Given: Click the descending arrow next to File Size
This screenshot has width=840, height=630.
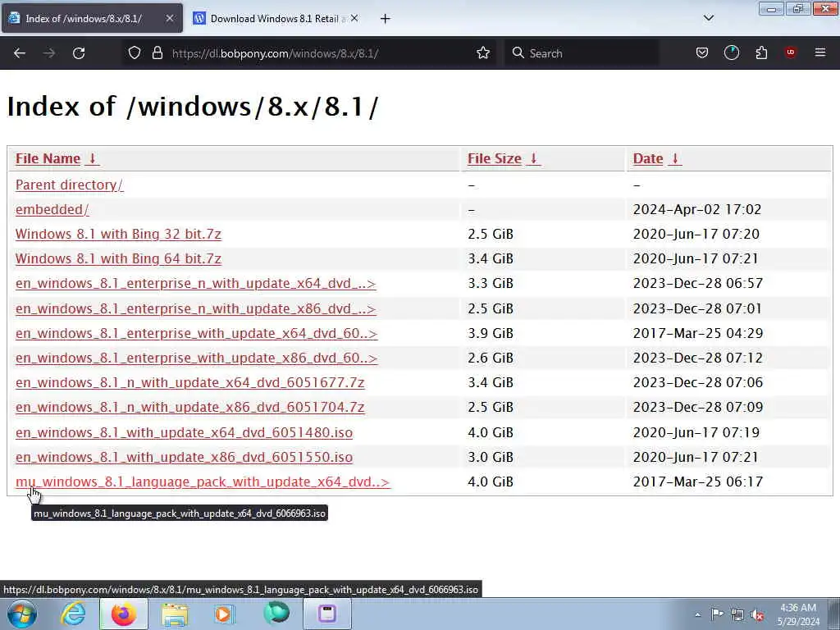Looking at the screenshot, I should (533, 158).
